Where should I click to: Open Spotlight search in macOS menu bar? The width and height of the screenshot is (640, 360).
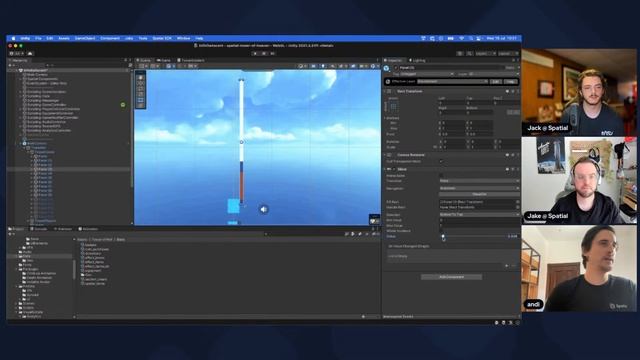click(x=471, y=38)
